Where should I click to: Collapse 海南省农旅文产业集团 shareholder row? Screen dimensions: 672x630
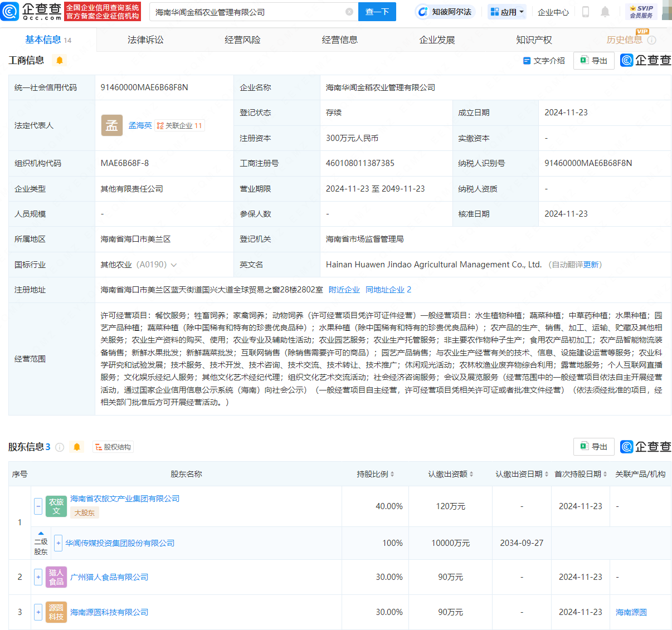pyautogui.click(x=38, y=506)
